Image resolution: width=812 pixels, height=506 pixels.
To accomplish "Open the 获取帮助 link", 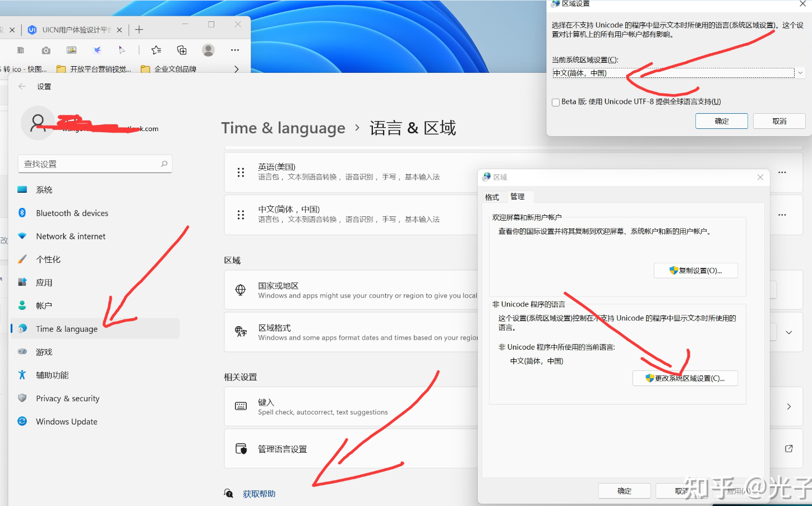I will [x=259, y=494].
